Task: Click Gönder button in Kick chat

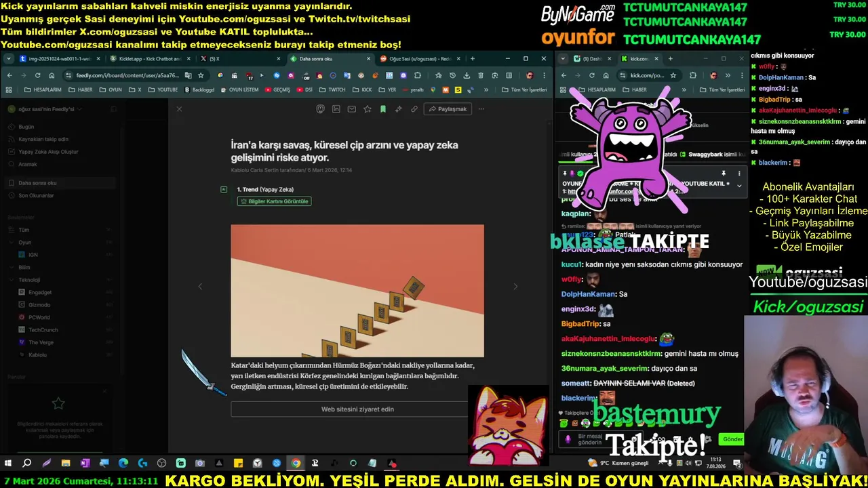Action: 732,439
